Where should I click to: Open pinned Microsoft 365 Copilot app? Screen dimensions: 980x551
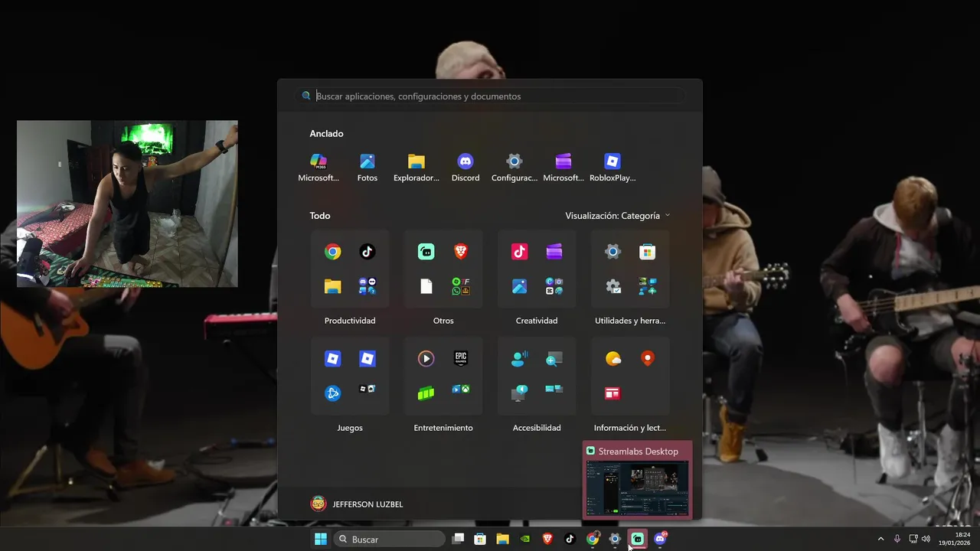click(318, 167)
